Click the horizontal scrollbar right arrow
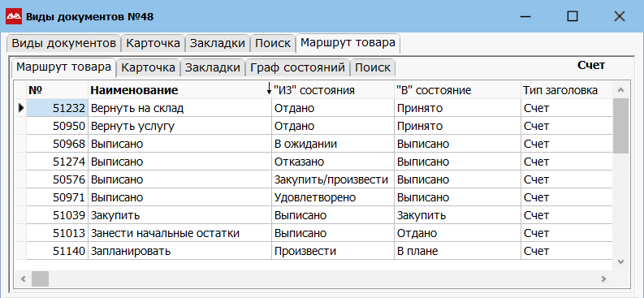Image resolution: width=644 pixels, height=298 pixels. tap(603, 279)
